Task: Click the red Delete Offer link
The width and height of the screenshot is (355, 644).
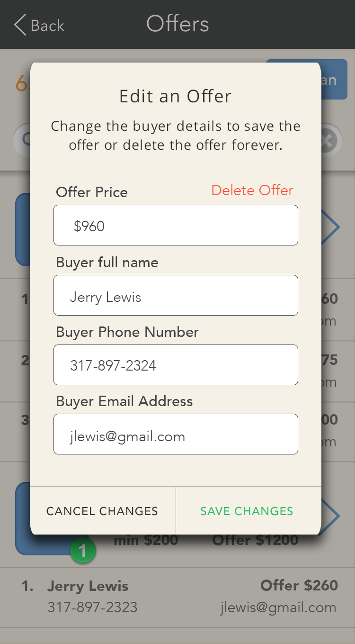Action: (252, 190)
